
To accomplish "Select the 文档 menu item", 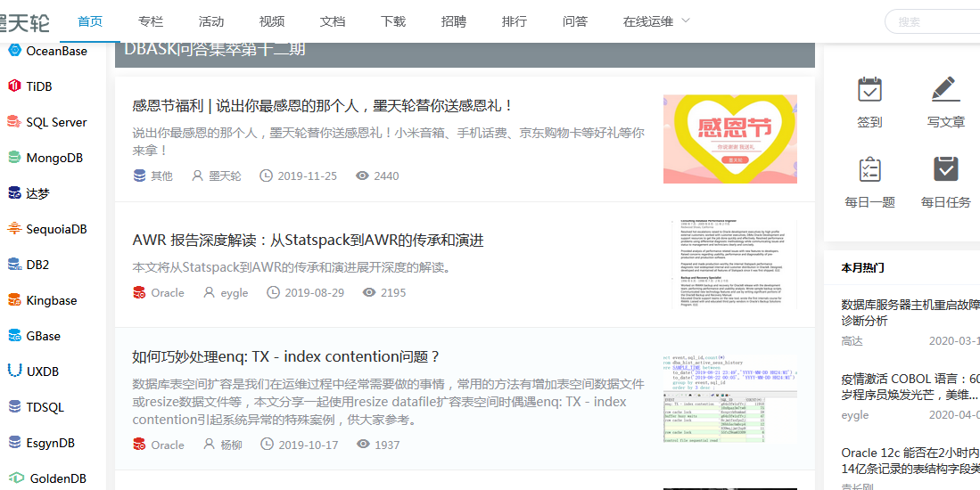I will [333, 21].
